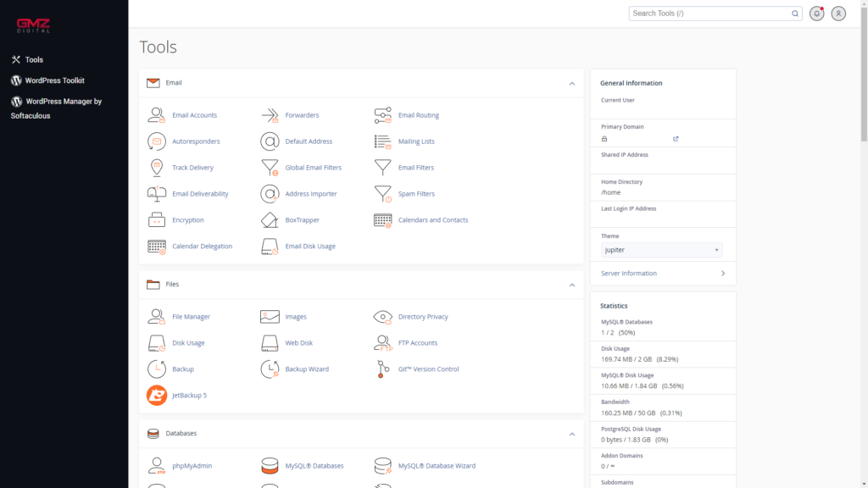Open the MySQL Database Wizard link

pyautogui.click(x=437, y=466)
